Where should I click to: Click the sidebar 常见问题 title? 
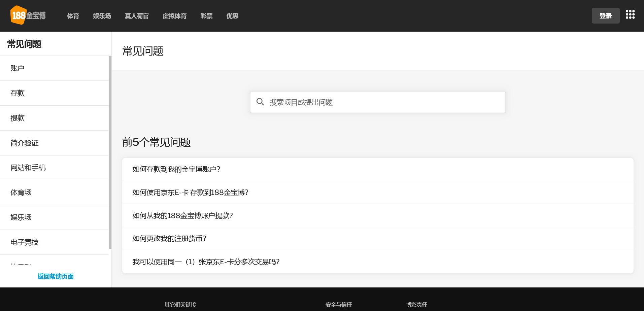pos(24,44)
